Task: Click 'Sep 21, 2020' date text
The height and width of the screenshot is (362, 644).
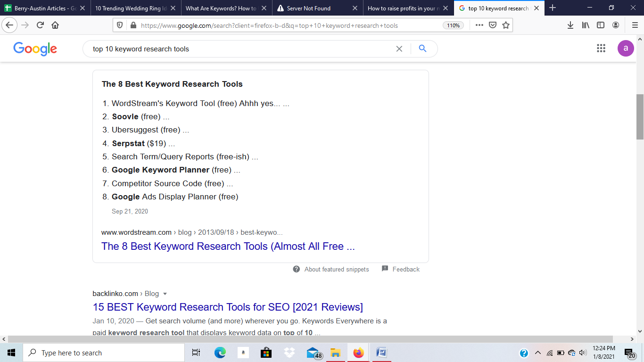Action: (x=130, y=211)
